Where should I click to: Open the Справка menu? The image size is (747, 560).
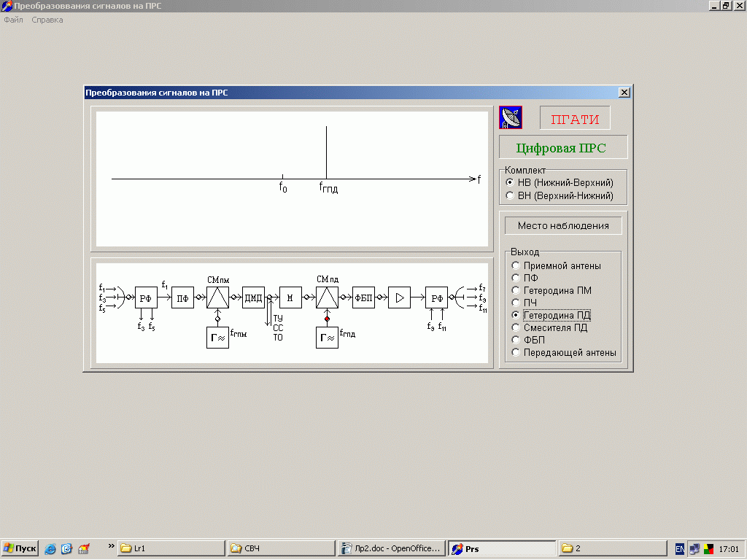click(x=47, y=20)
